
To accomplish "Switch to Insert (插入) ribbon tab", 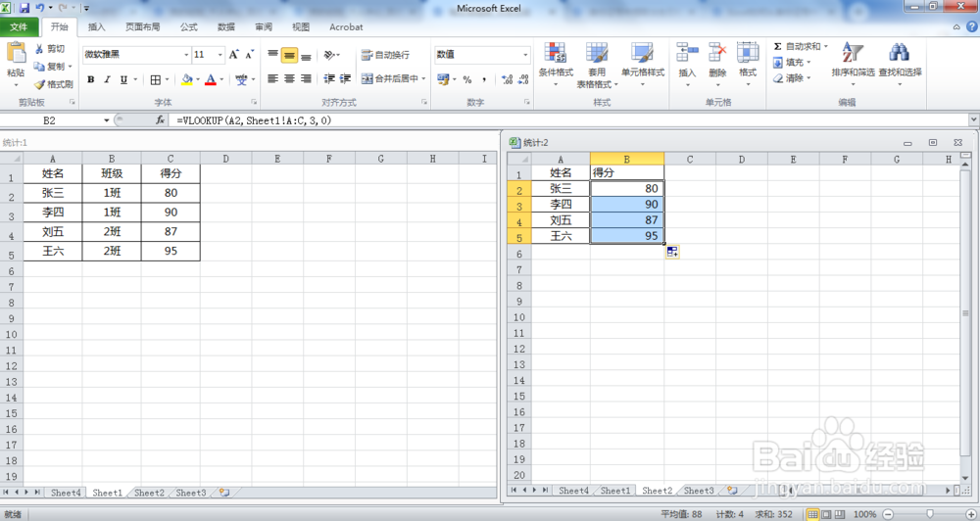I will pyautogui.click(x=96, y=26).
